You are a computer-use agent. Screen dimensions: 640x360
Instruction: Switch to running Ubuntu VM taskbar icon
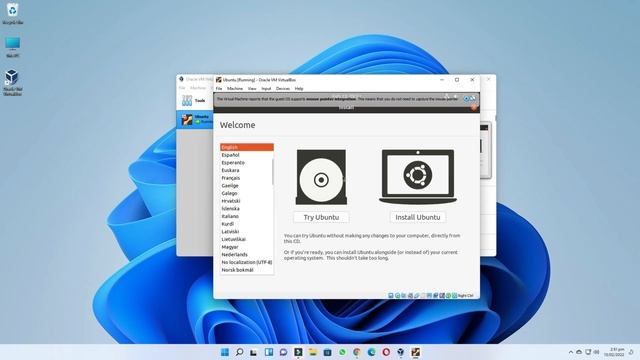[416, 352]
